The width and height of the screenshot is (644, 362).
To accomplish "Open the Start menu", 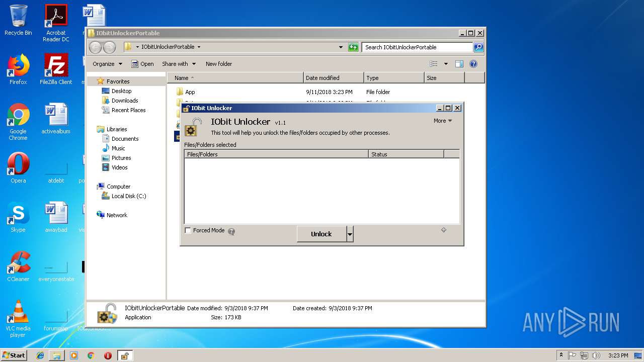I will (x=14, y=355).
